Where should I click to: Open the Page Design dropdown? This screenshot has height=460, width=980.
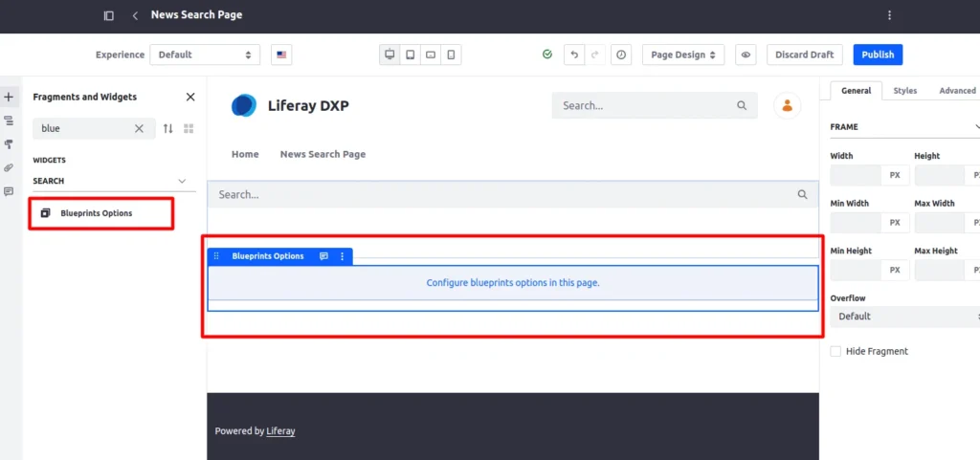tap(683, 55)
